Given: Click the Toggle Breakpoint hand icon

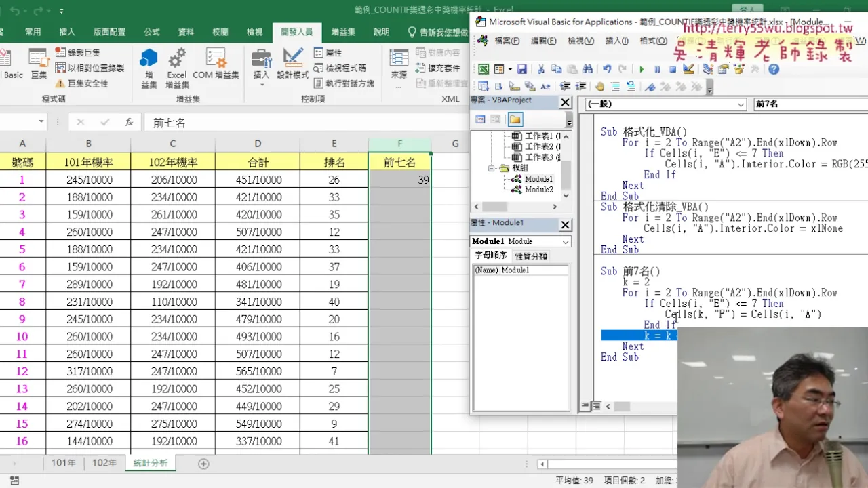Looking at the screenshot, I should click(x=600, y=86).
